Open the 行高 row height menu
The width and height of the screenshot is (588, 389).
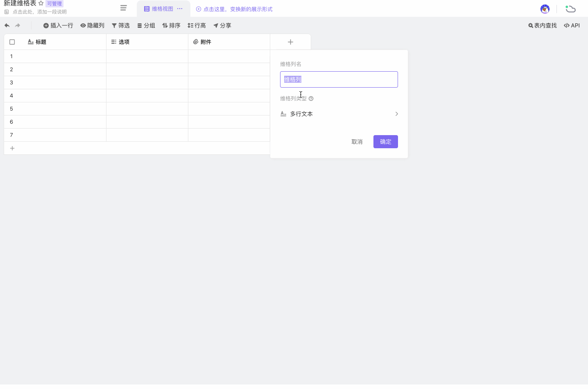point(197,25)
